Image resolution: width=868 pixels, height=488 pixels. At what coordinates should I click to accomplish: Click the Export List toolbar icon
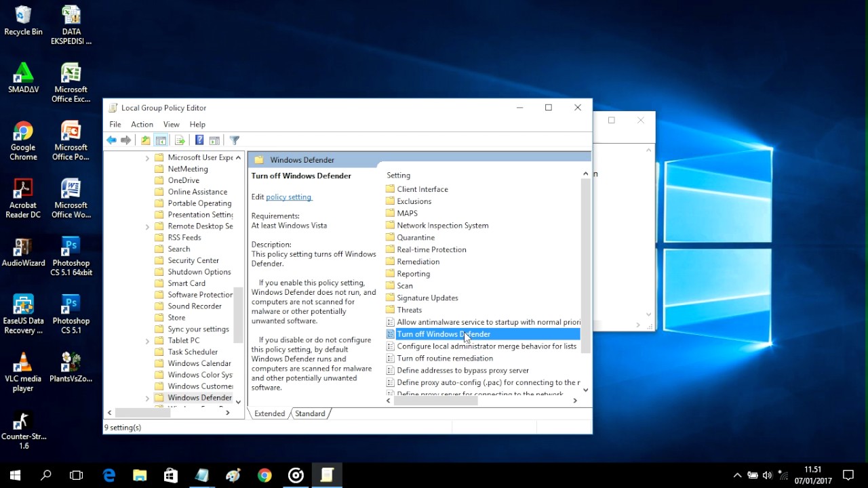pos(180,140)
